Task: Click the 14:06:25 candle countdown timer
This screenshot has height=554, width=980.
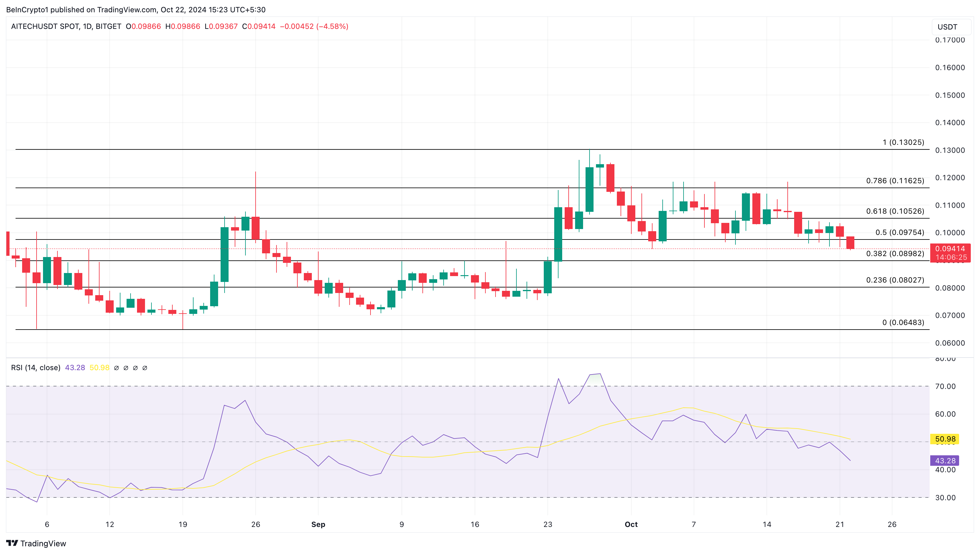Action: pyautogui.click(x=951, y=257)
